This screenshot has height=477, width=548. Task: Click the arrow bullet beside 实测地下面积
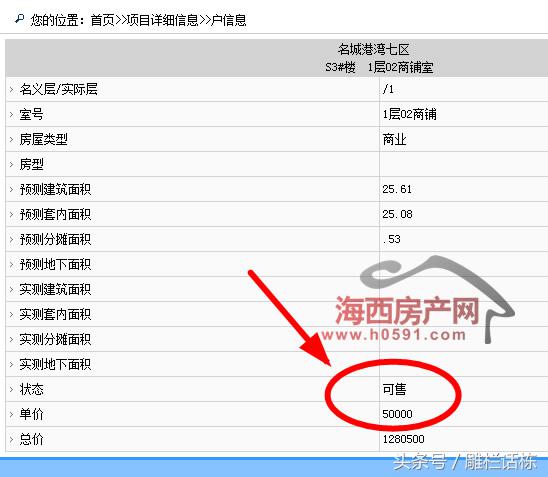click(x=12, y=364)
